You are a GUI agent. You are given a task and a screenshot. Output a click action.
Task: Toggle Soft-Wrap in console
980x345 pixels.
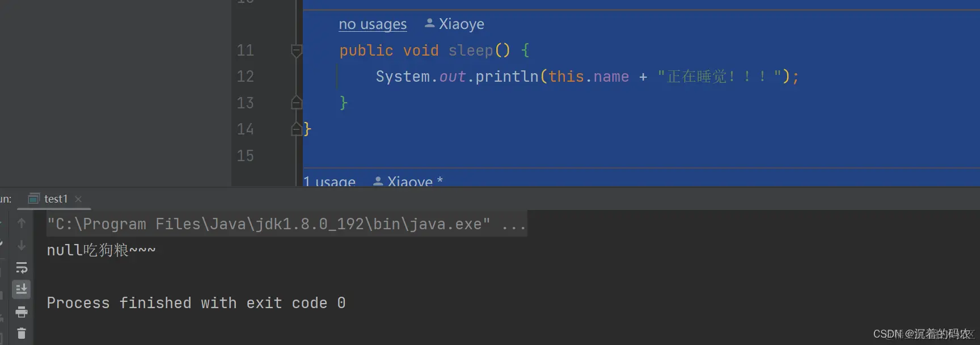(x=22, y=267)
